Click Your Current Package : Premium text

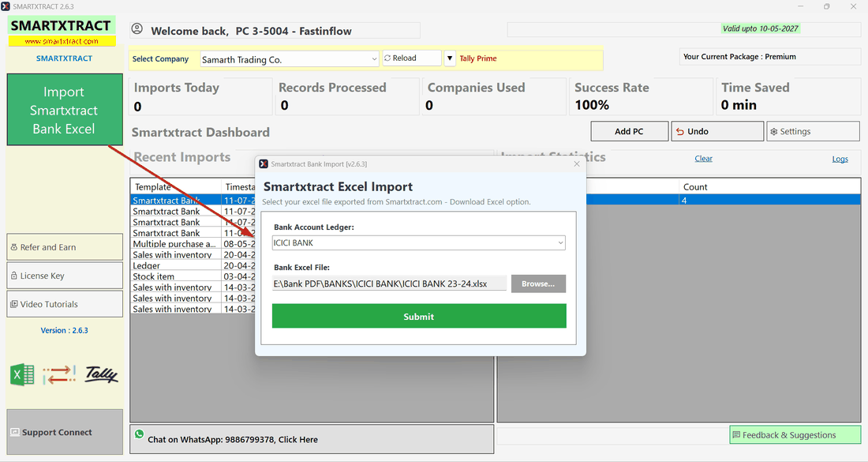(x=739, y=57)
